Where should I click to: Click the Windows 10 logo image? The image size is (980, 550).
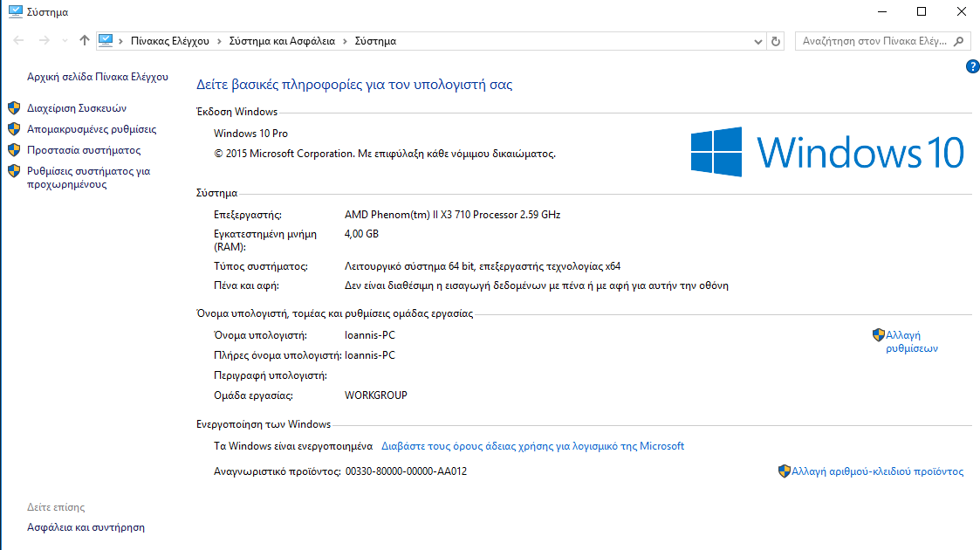click(x=827, y=152)
